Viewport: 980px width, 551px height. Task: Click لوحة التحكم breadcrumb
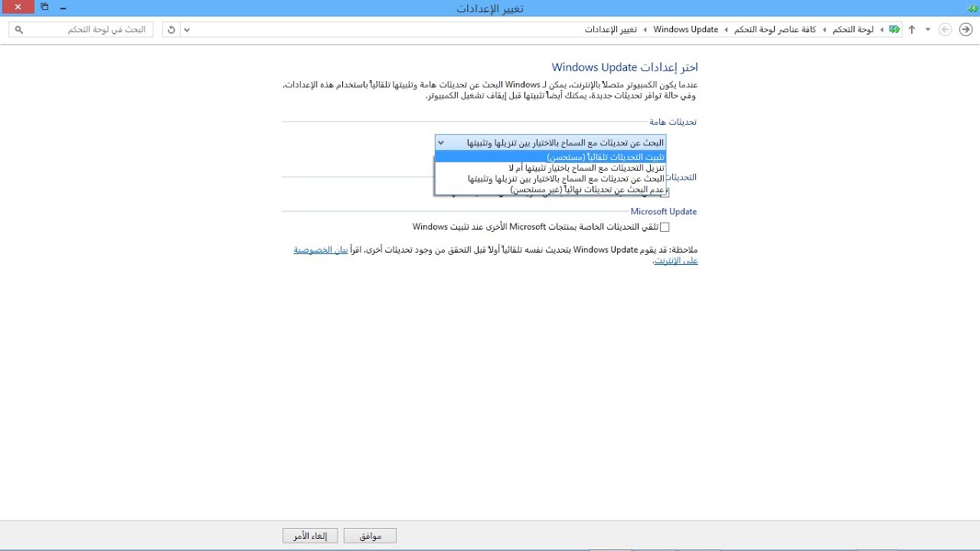coord(854,29)
